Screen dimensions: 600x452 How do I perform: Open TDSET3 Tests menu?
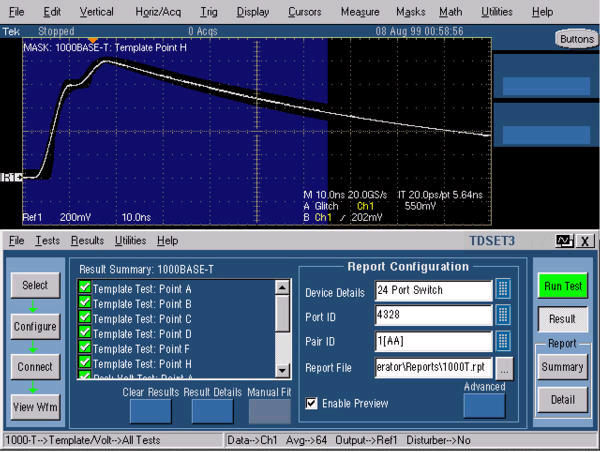(x=47, y=241)
